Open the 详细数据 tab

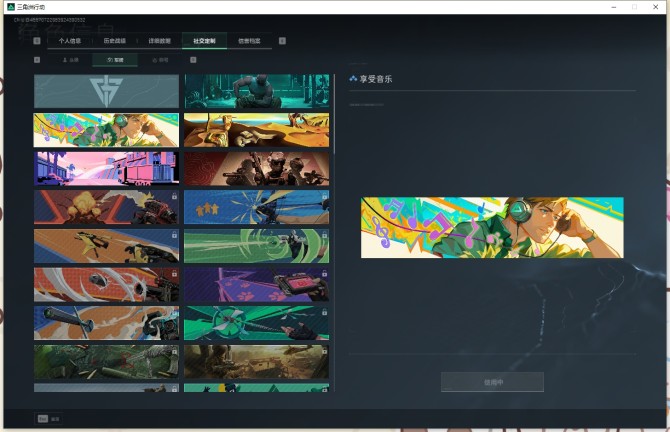click(x=159, y=41)
